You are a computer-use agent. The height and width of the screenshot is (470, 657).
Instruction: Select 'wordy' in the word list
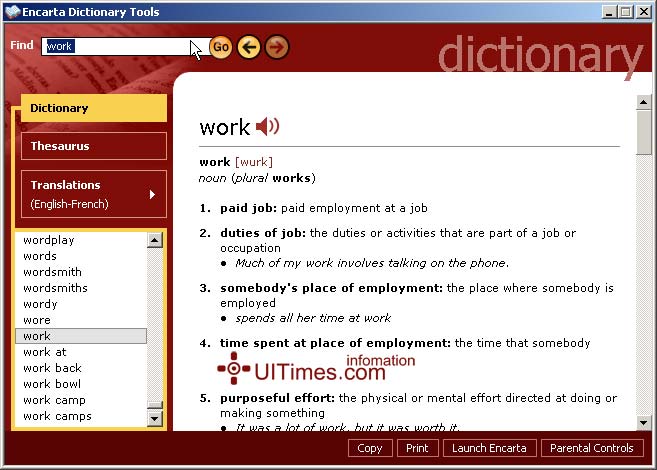tap(81, 304)
